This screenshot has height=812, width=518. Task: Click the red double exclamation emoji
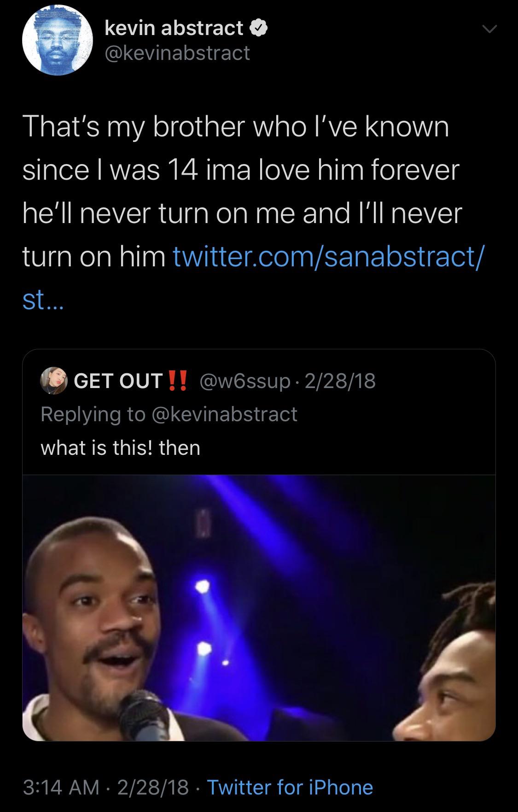click(177, 381)
